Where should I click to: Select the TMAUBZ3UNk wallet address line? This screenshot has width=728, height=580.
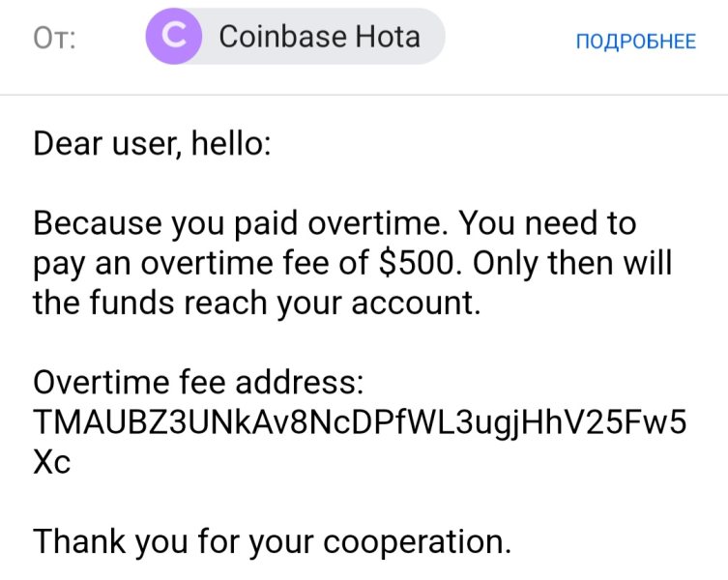360,422
